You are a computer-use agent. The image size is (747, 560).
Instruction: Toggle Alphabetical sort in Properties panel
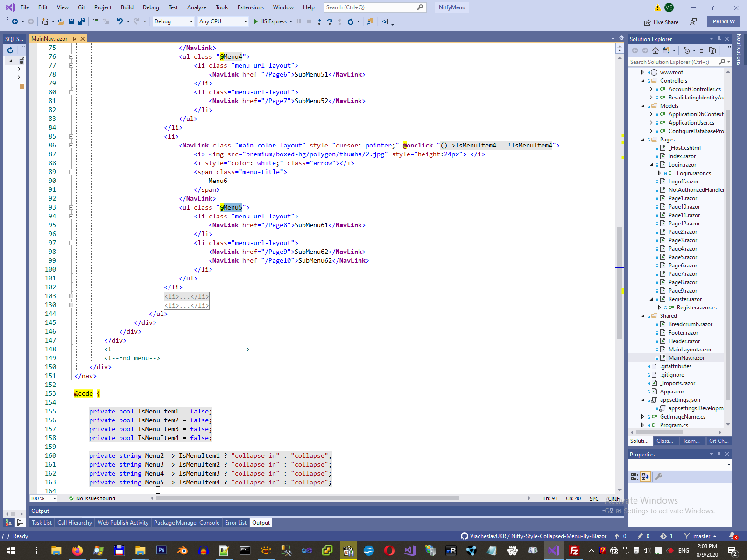tap(645, 476)
